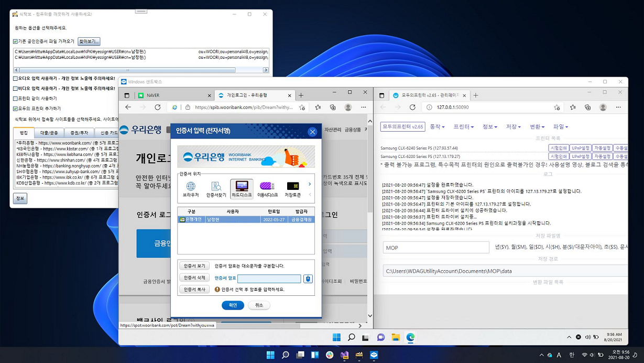Toggle 기존 공인인증서 파일 가져오기 checkbox

(x=15, y=41)
